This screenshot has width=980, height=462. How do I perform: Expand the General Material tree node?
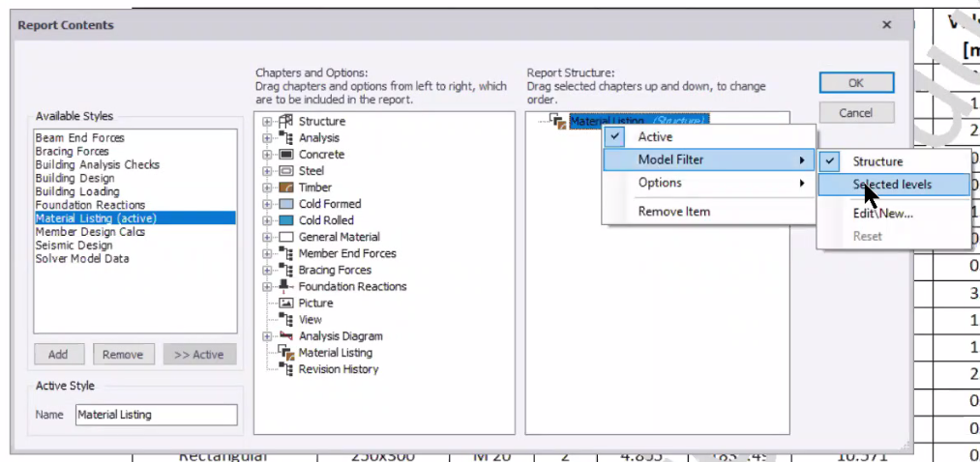point(267,237)
